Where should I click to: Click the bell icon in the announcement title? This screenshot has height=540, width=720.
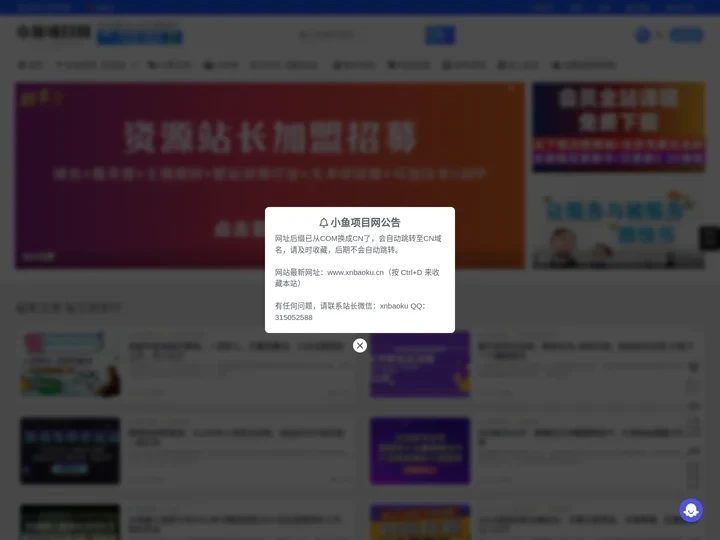[x=324, y=223]
